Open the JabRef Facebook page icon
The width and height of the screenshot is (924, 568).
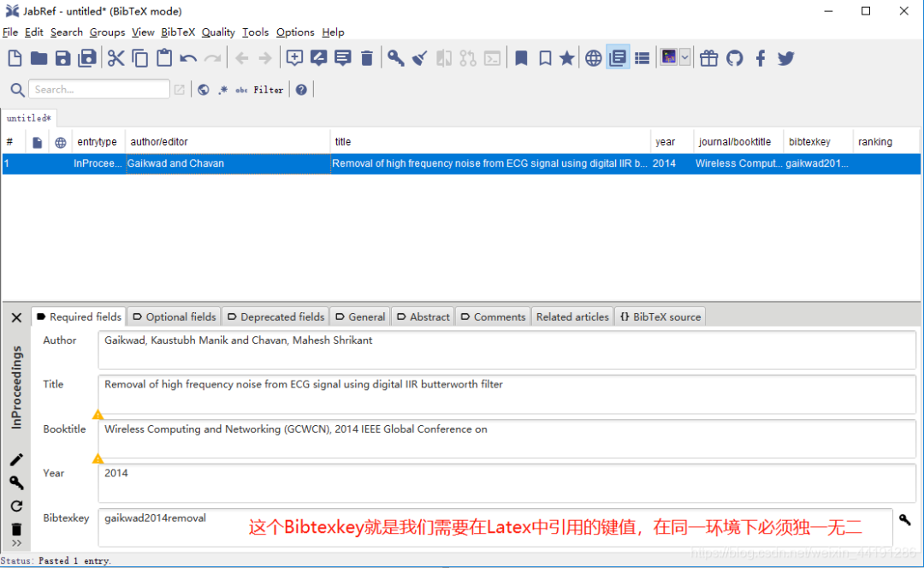coord(761,58)
